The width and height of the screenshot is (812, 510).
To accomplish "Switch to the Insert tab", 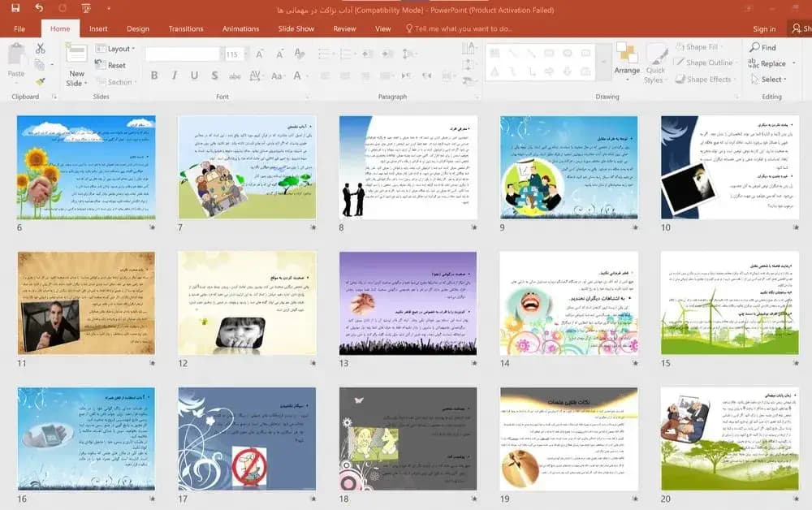I will point(98,28).
